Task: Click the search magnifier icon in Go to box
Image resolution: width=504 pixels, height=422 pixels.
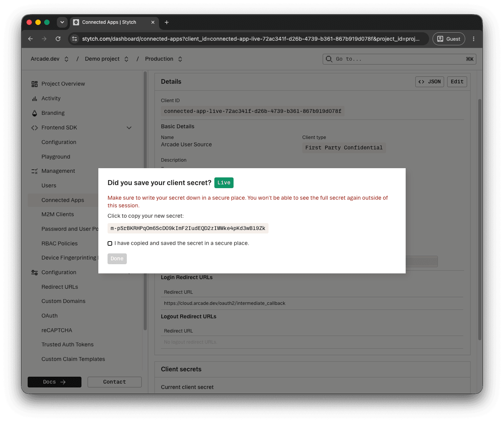Action: pos(329,59)
